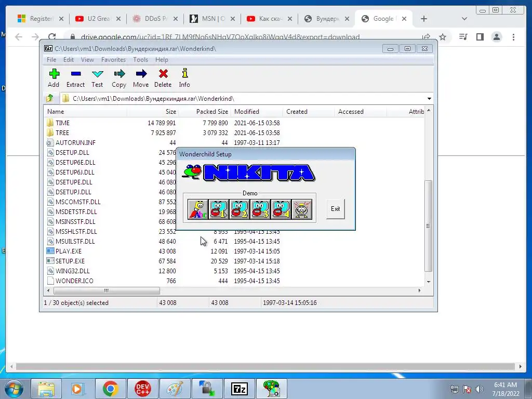The width and height of the screenshot is (532, 399).
Task: Open the 7-Zip Edit menu
Action: [69, 60]
